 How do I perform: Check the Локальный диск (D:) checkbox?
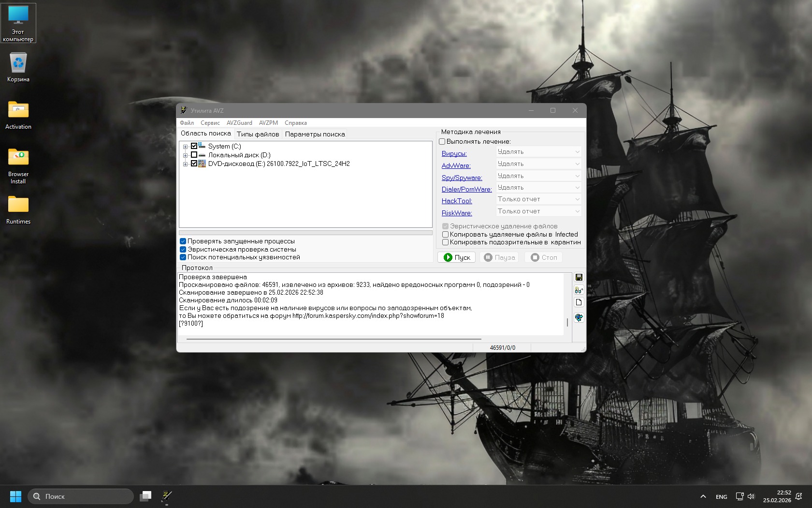point(194,155)
